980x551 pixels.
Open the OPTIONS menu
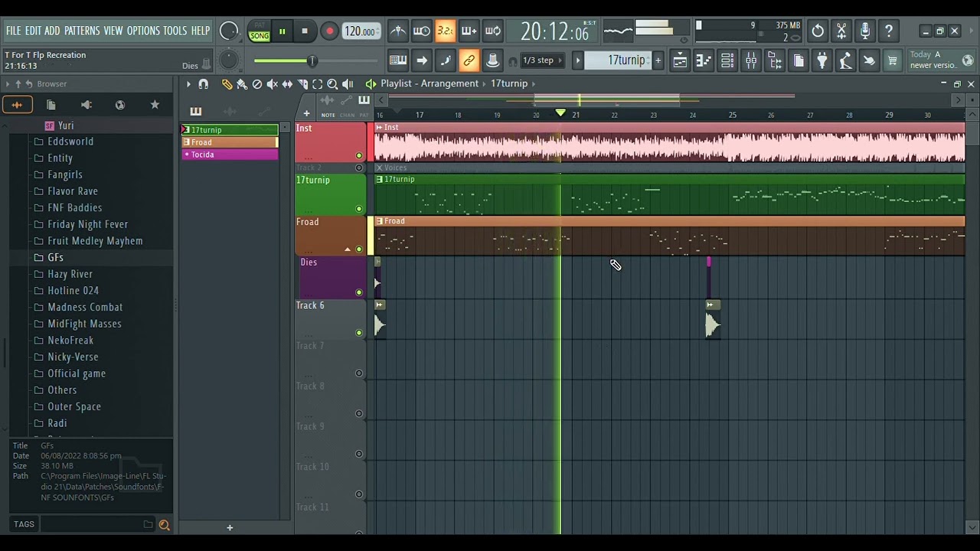coord(143,31)
